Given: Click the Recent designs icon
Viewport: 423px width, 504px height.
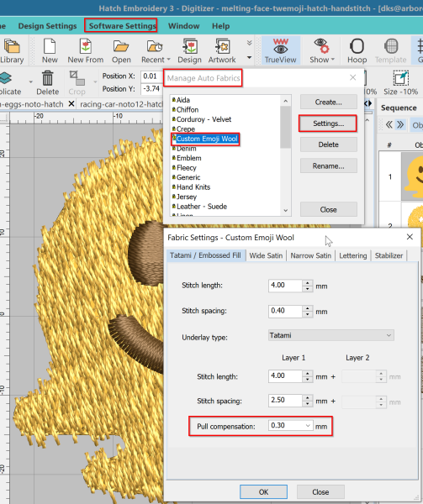Looking at the screenshot, I should tap(156, 50).
